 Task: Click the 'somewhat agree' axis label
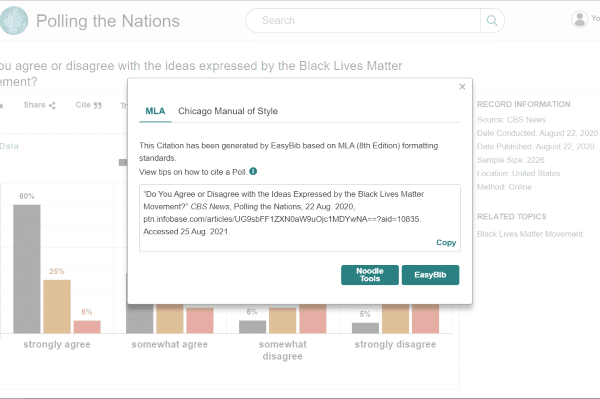[170, 344]
